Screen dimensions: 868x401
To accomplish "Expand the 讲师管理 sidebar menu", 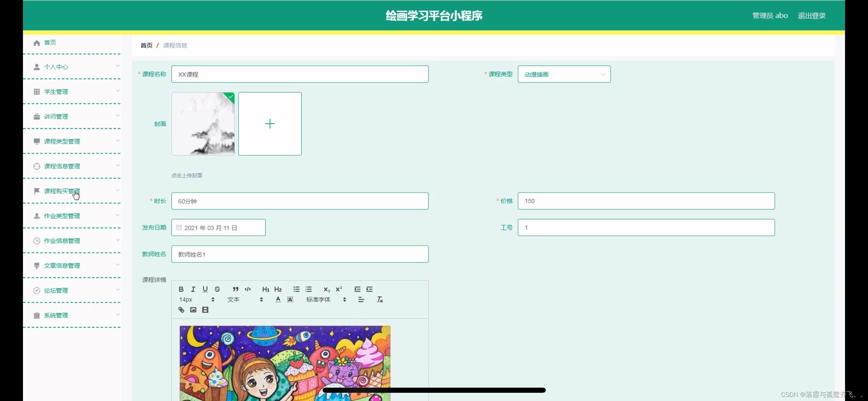I will (72, 117).
